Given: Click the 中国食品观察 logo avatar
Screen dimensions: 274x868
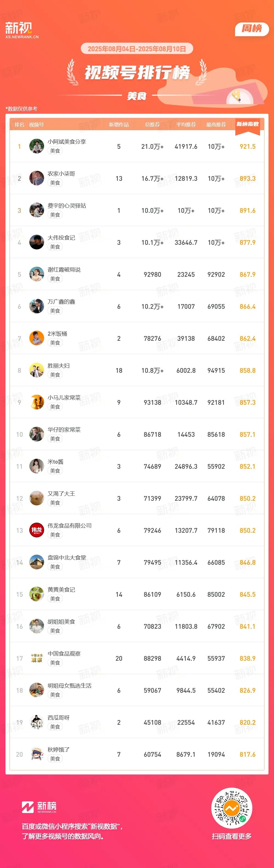Looking at the screenshot, I should pyautogui.click(x=36, y=658).
